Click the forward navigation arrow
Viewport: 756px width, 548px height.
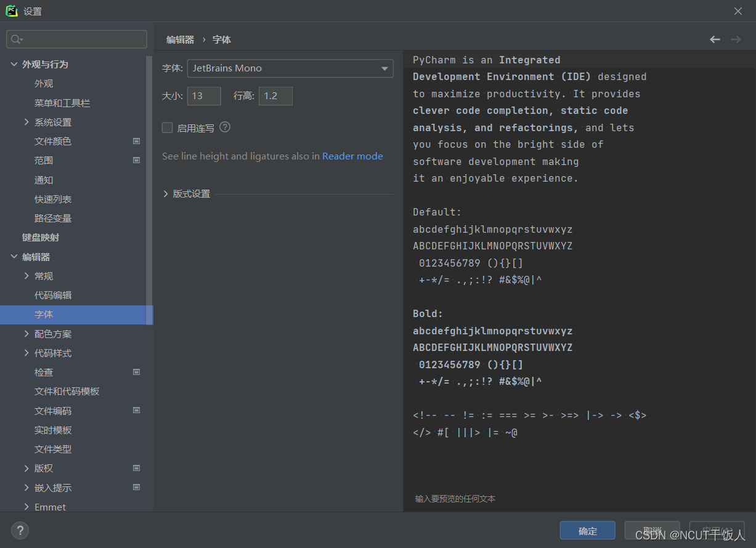[736, 39]
